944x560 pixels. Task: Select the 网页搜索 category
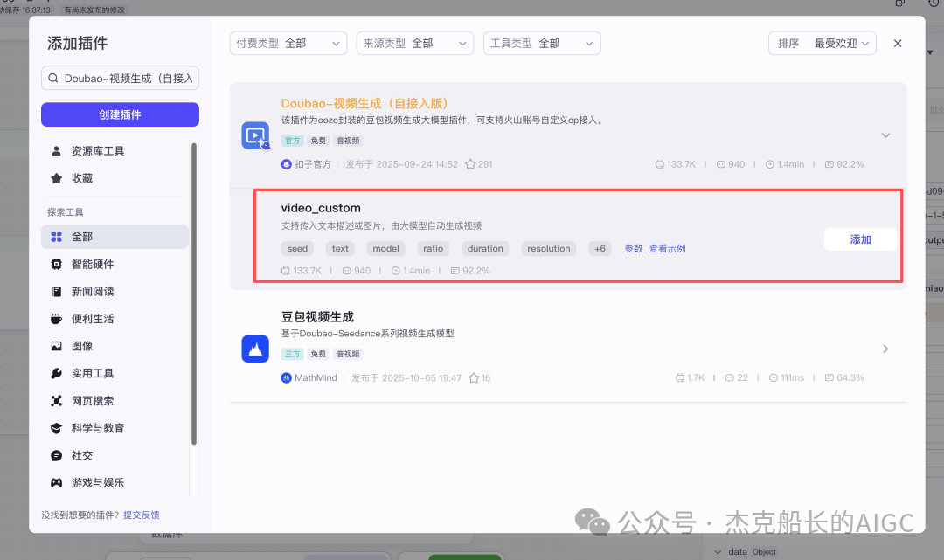pos(115,401)
